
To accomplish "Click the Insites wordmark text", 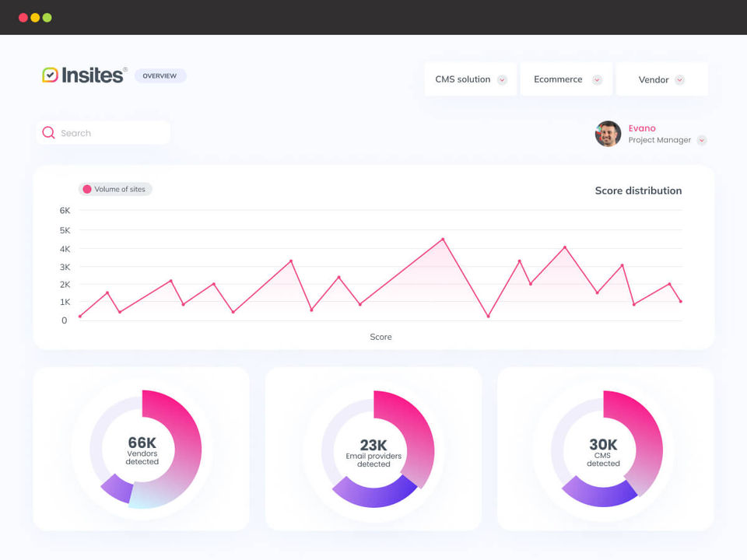I will [93, 75].
